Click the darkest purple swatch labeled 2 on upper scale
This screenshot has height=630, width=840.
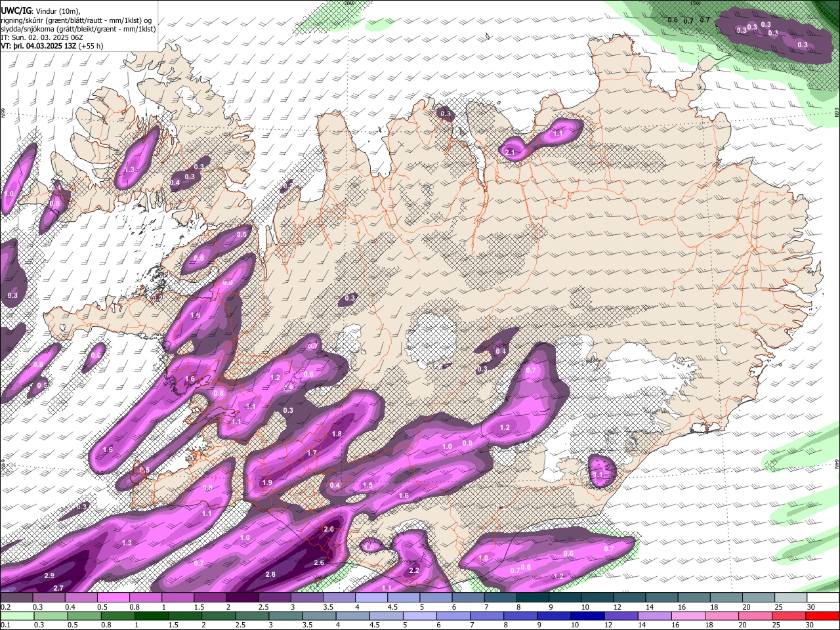click(x=241, y=597)
